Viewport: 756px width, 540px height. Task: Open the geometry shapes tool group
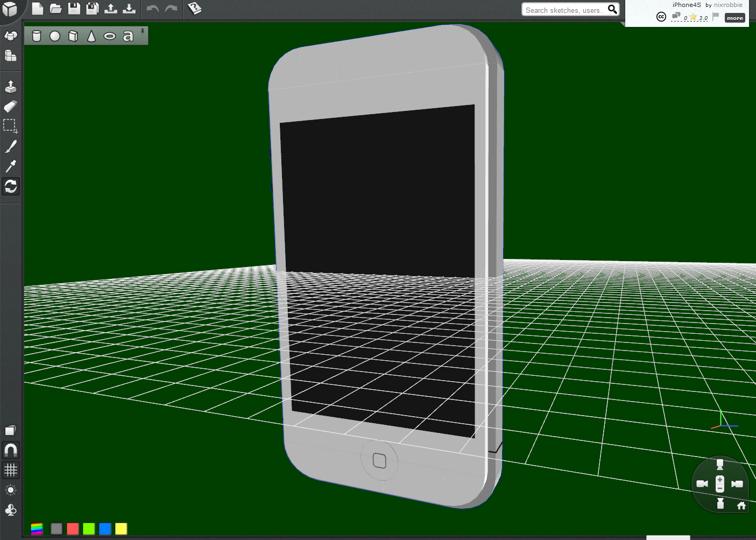click(10, 36)
